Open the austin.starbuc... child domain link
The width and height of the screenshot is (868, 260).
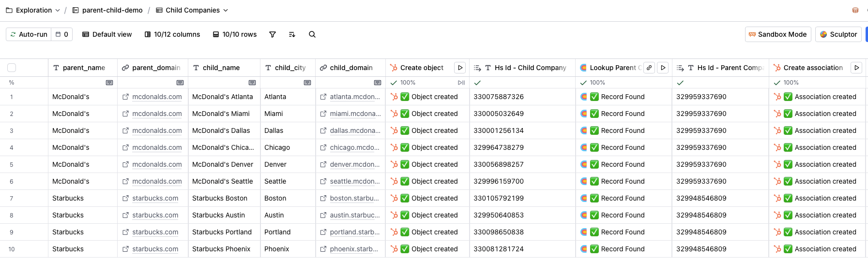pos(355,215)
